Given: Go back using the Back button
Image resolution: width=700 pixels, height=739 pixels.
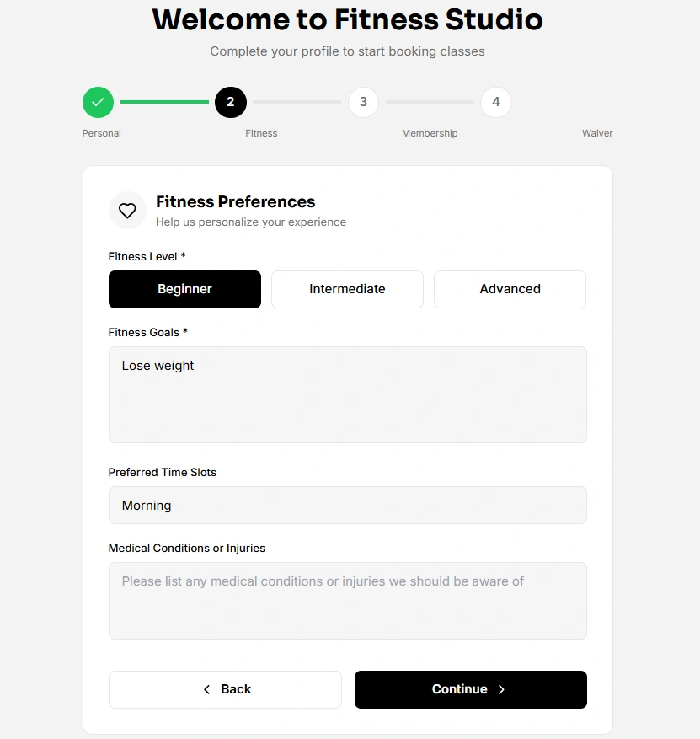Looking at the screenshot, I should point(225,689).
